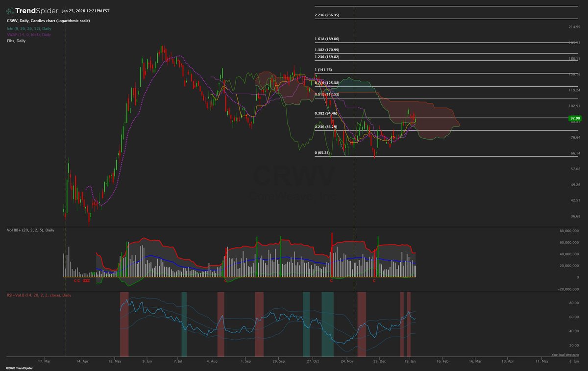Click the Jan 25, 2026 12:21PM EST timestamp
This screenshot has width=588, height=371.
click(87, 9)
